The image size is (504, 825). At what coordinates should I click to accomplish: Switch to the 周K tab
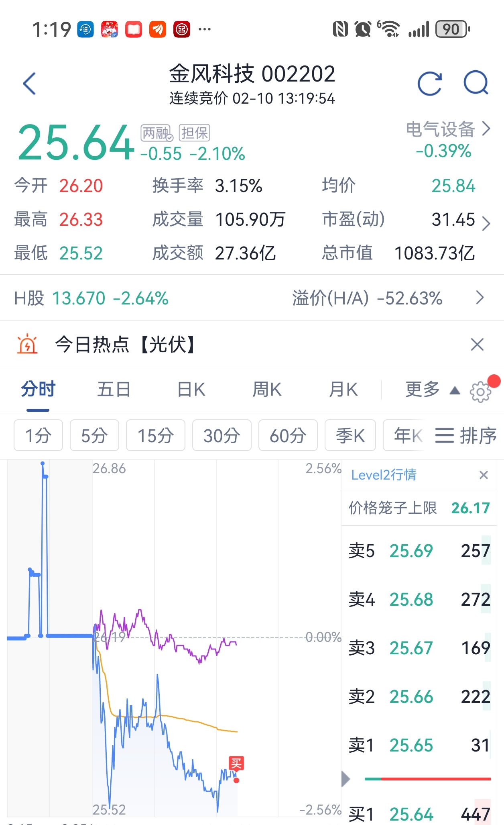(267, 390)
